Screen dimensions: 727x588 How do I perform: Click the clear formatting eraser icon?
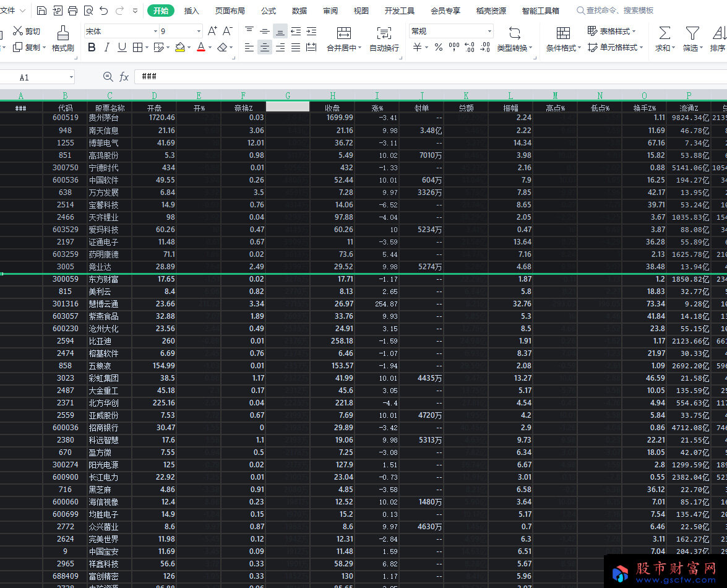point(222,47)
